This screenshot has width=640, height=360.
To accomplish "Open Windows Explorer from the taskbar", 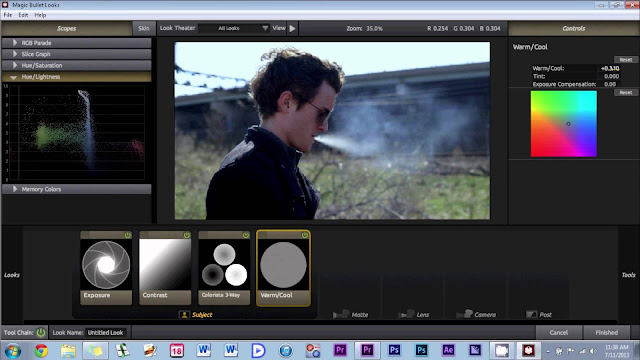I will coord(68,351).
